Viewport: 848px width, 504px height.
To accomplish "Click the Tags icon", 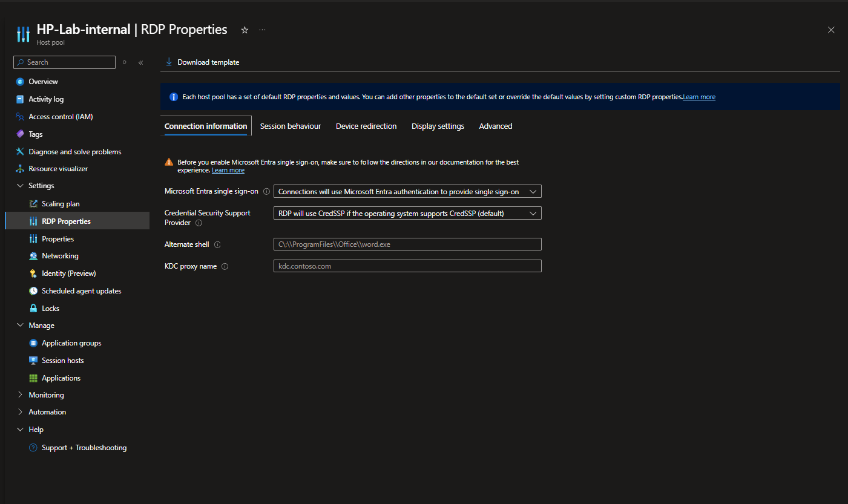I will (20, 134).
